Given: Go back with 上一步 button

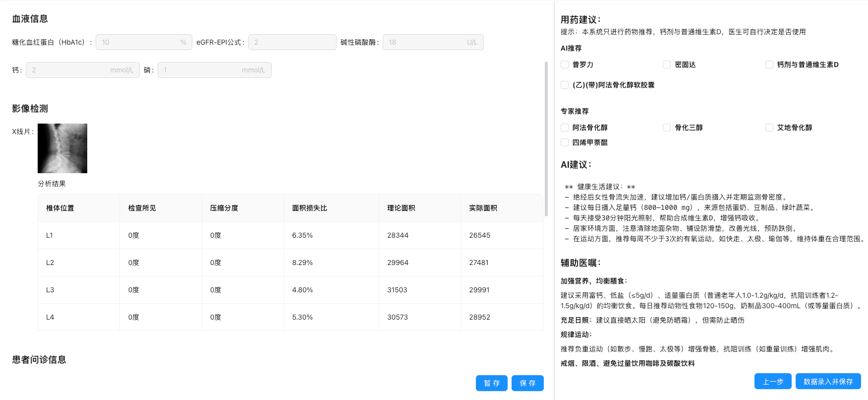Looking at the screenshot, I should pyautogui.click(x=773, y=381).
